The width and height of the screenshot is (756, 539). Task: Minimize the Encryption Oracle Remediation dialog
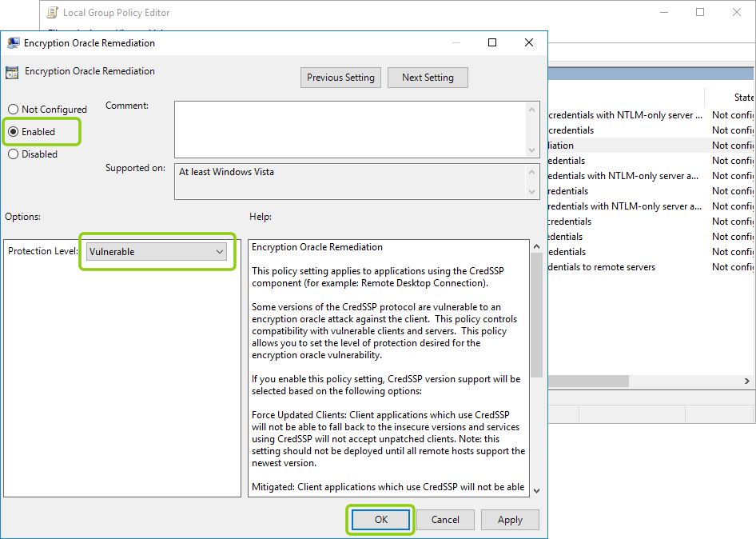tap(456, 42)
